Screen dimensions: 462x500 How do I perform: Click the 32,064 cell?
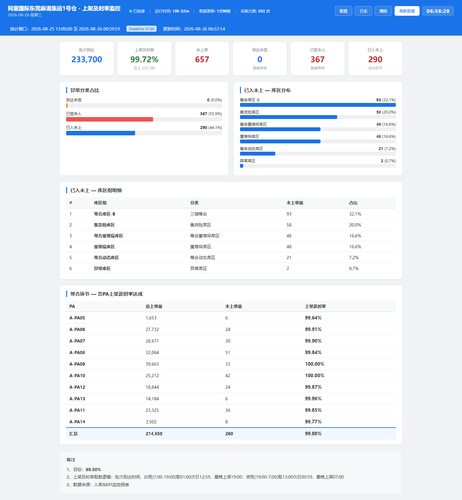tap(152, 352)
